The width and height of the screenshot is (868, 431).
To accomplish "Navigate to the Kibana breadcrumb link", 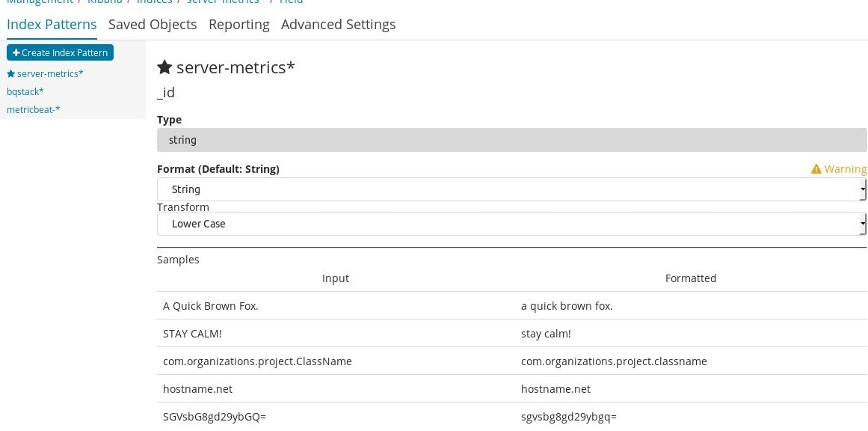I will [105, 2].
